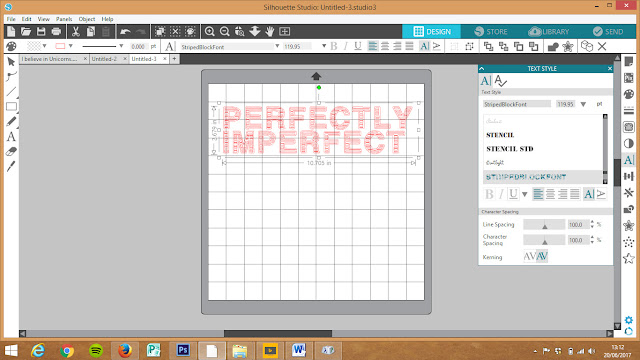Select the Knife tool

pos(11,166)
